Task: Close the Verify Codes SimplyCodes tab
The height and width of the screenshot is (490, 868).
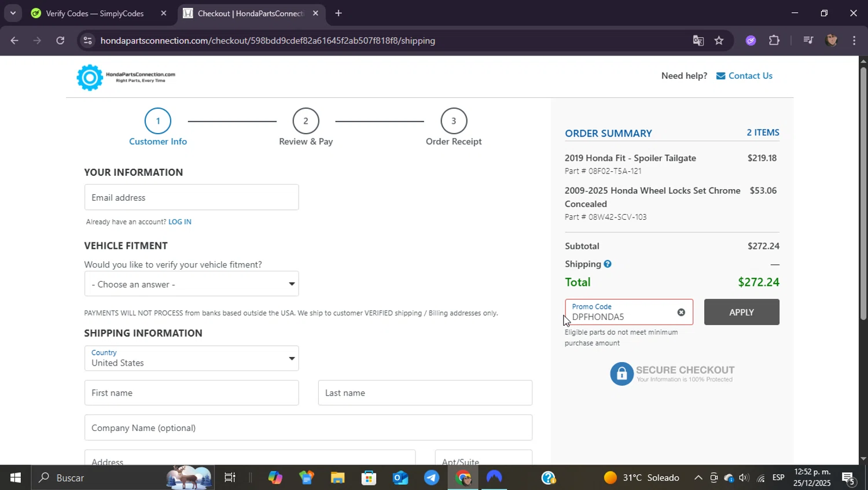Action: [x=164, y=13]
